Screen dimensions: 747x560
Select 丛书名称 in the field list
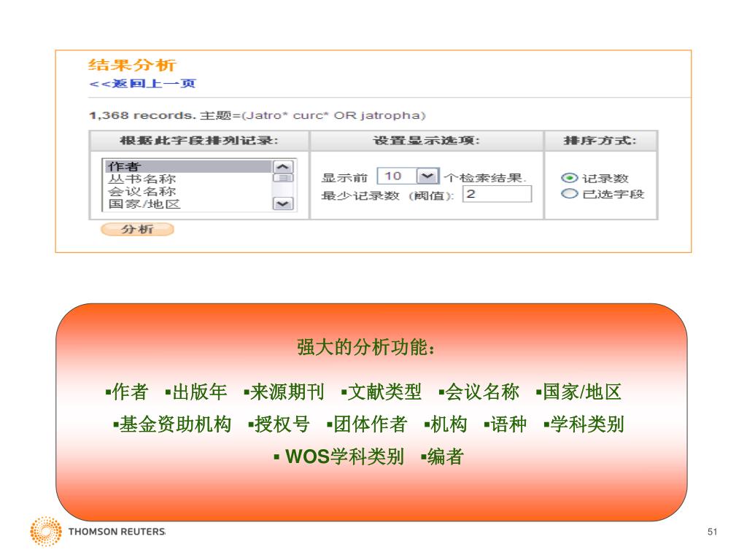pyautogui.click(x=187, y=179)
